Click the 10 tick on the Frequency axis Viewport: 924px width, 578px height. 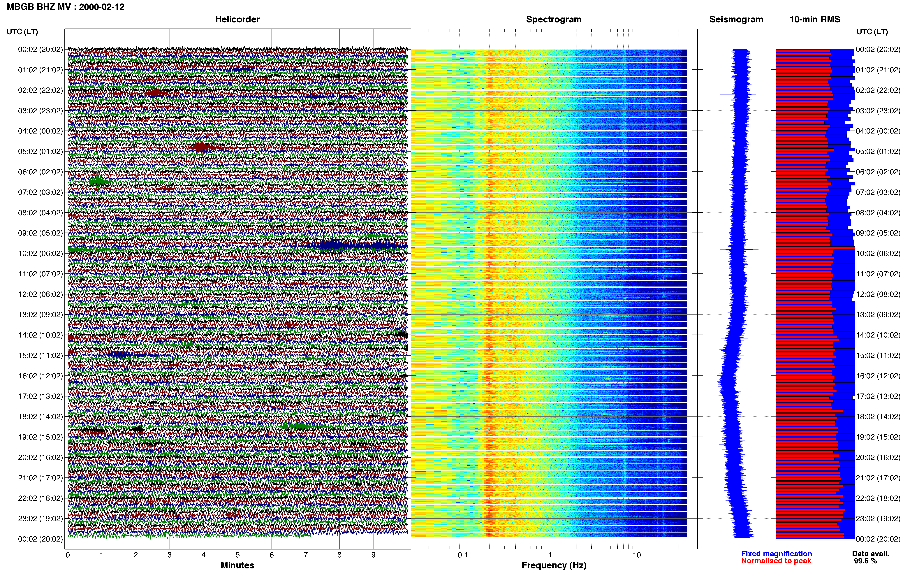[636, 555]
